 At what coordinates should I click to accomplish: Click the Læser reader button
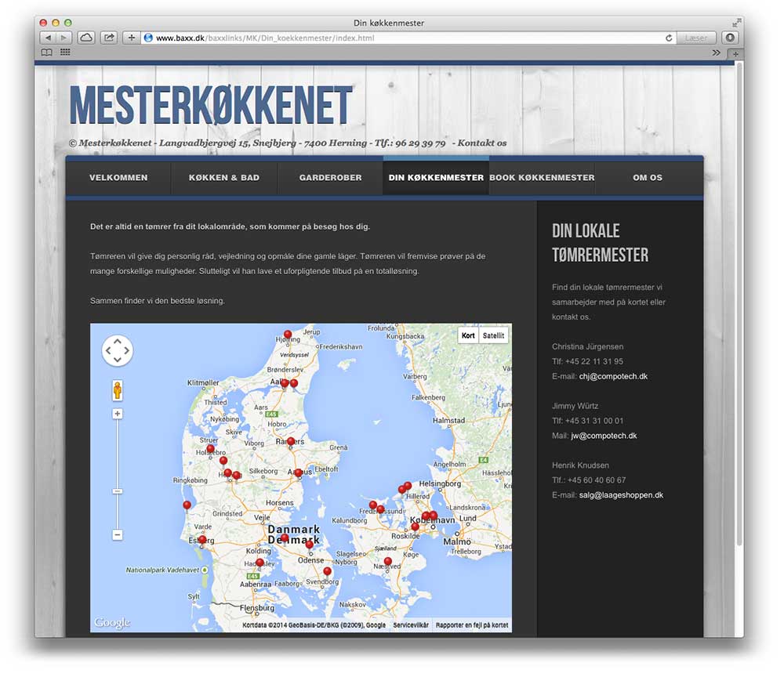pyautogui.click(x=696, y=38)
